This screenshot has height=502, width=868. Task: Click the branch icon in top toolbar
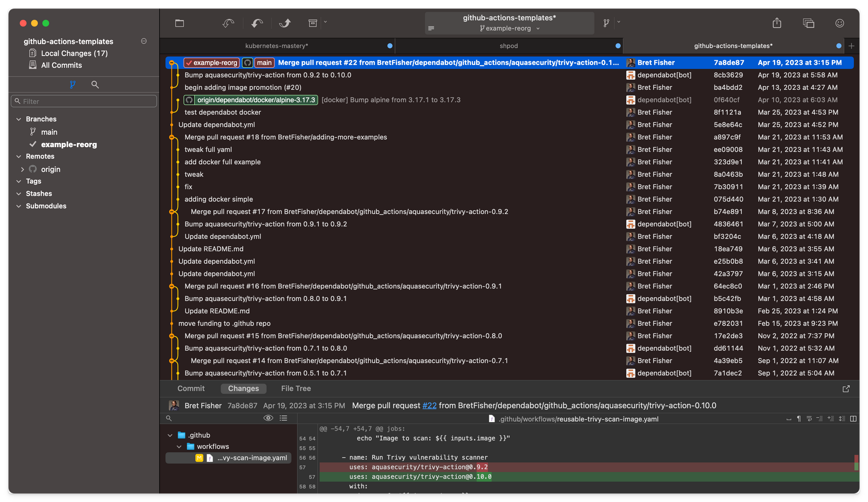pos(606,23)
